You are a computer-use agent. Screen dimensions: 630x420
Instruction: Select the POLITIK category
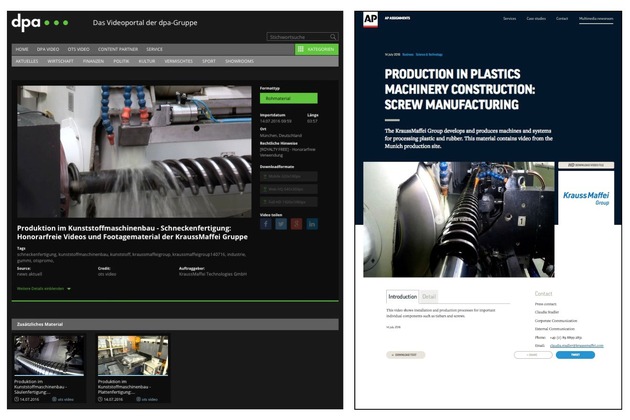tap(121, 61)
